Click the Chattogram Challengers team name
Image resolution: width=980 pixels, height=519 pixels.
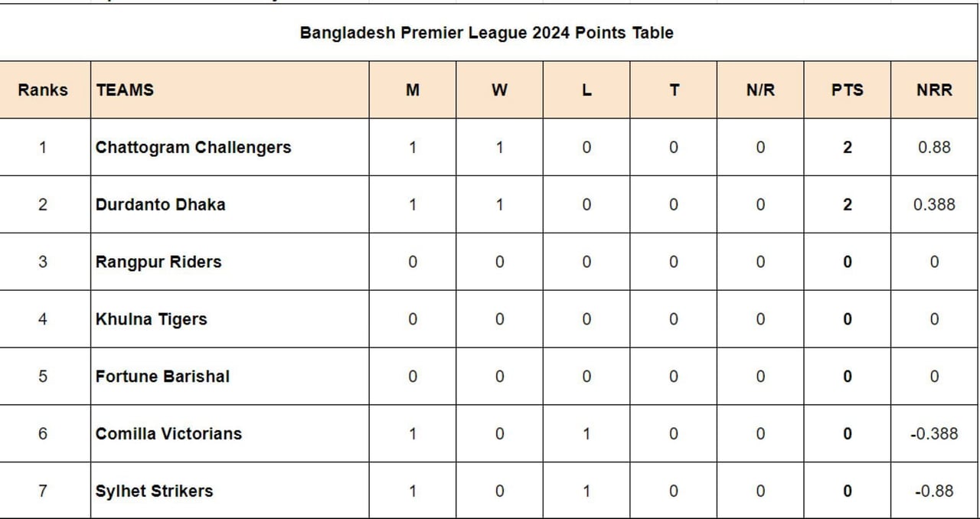tap(193, 147)
